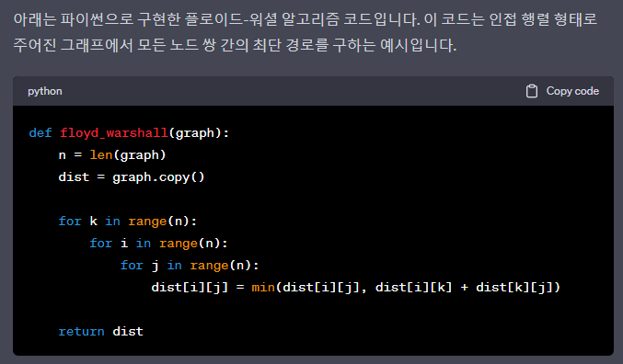Click the python language label
623x364 pixels.
[45, 91]
